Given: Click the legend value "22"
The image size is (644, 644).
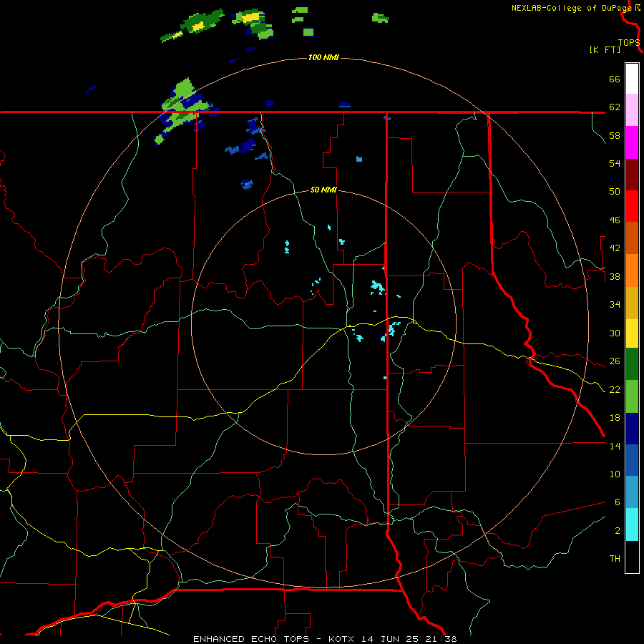Looking at the screenshot, I should (x=615, y=390).
